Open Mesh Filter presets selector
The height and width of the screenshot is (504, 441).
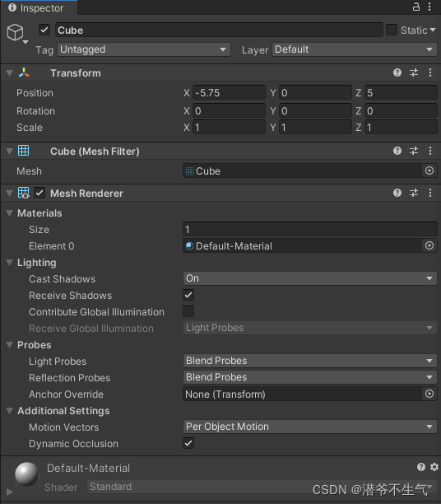414,151
